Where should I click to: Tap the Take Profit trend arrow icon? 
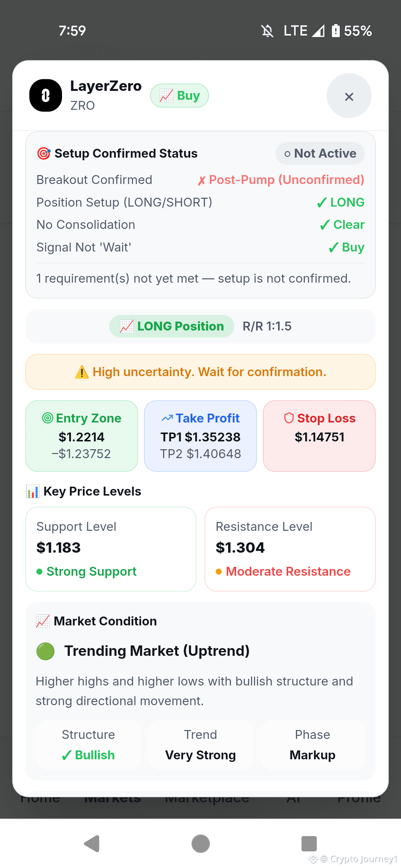pyautogui.click(x=167, y=418)
